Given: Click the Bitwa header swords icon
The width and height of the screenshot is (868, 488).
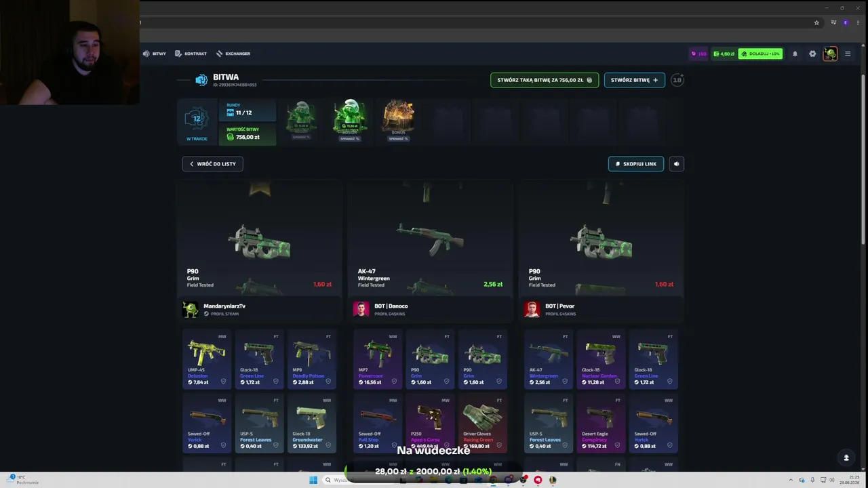Looking at the screenshot, I should click(x=201, y=80).
